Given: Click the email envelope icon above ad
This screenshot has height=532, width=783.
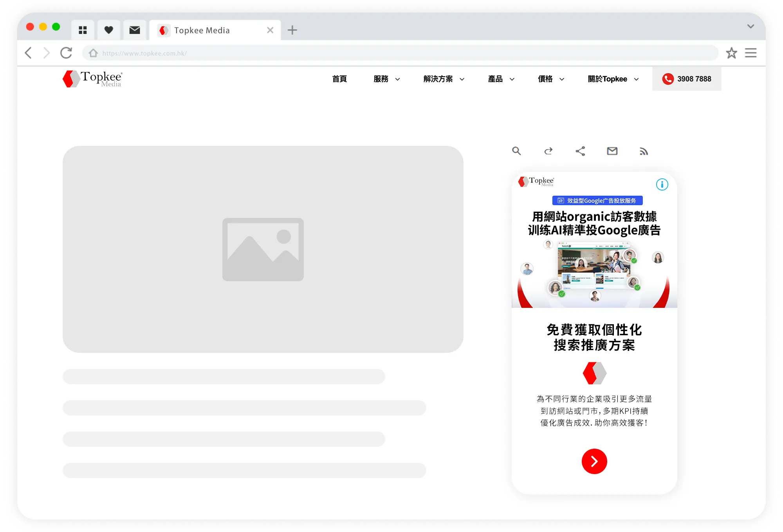Looking at the screenshot, I should coord(612,151).
